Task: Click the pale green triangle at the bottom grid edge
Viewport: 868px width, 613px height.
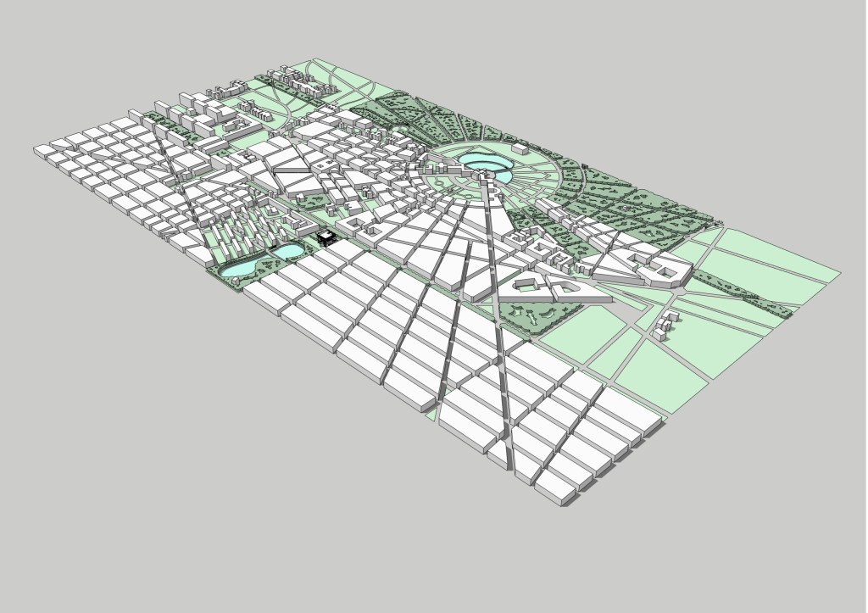Action: pos(434,413)
